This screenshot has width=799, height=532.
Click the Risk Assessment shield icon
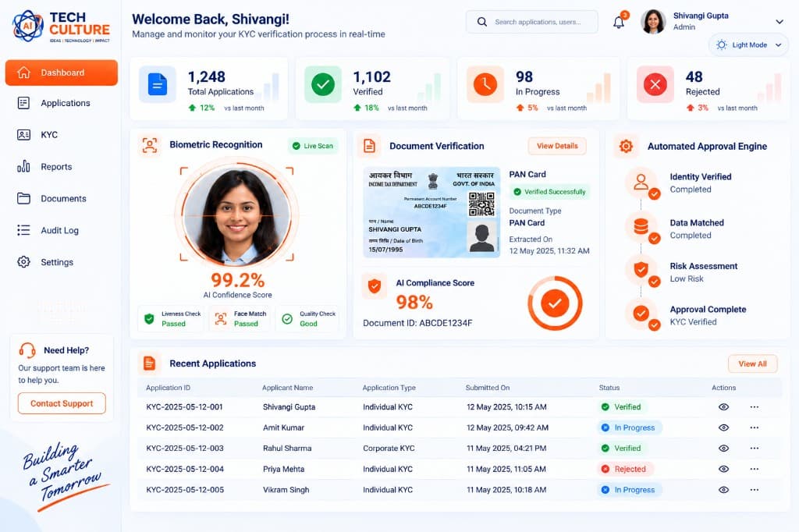(x=641, y=269)
